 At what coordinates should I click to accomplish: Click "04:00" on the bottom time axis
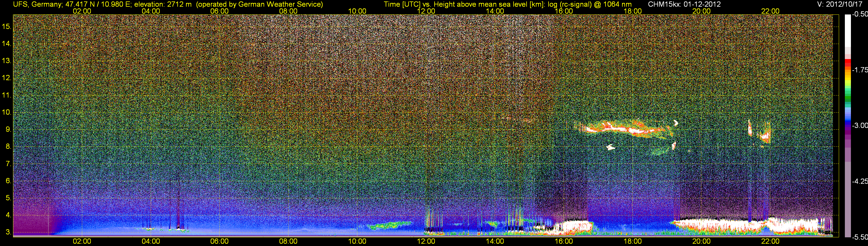(x=151, y=241)
